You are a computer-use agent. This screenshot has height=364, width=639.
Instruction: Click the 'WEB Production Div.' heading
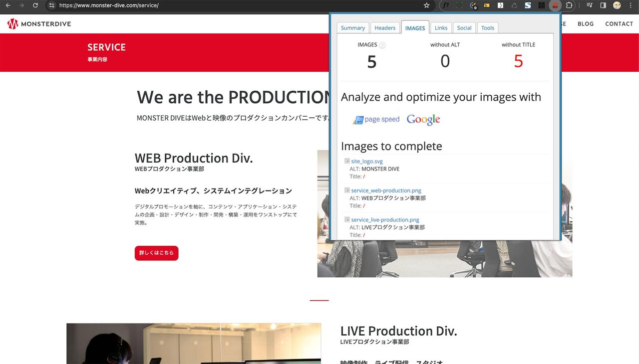[194, 158]
